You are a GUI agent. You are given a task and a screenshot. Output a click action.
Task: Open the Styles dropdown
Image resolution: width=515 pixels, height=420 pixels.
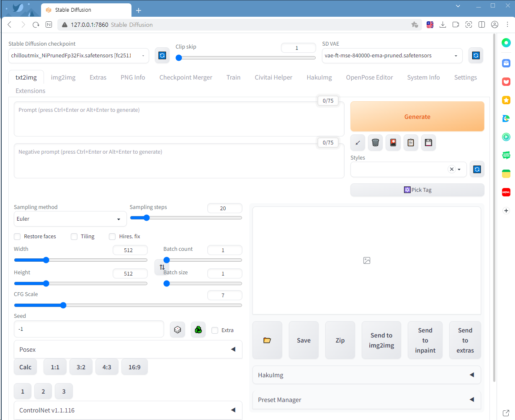coord(408,169)
